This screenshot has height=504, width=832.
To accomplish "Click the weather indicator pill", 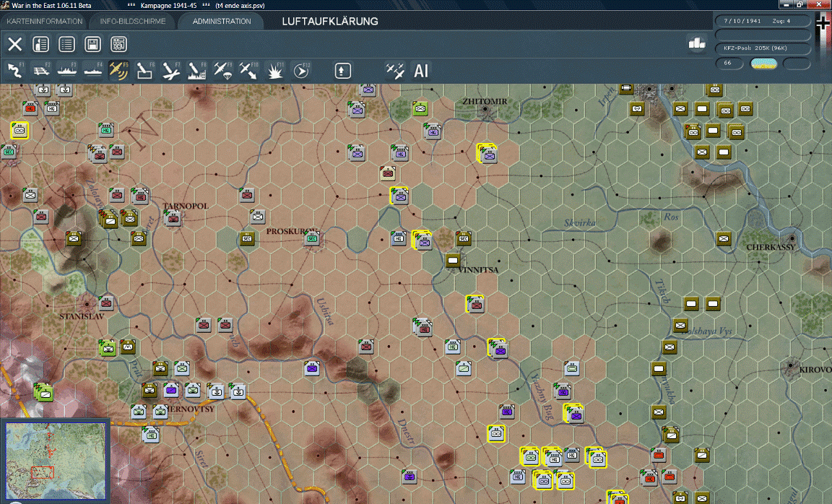I will point(763,64).
